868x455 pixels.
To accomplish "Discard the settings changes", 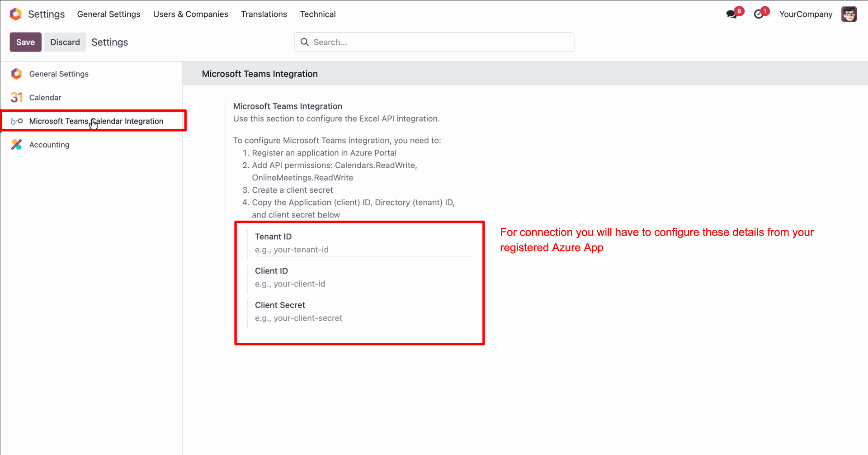I will pyautogui.click(x=65, y=42).
